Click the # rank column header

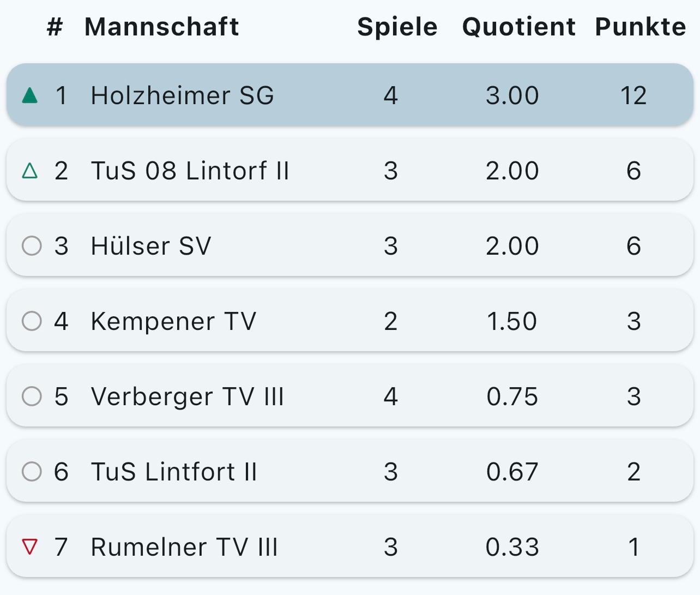click(55, 27)
